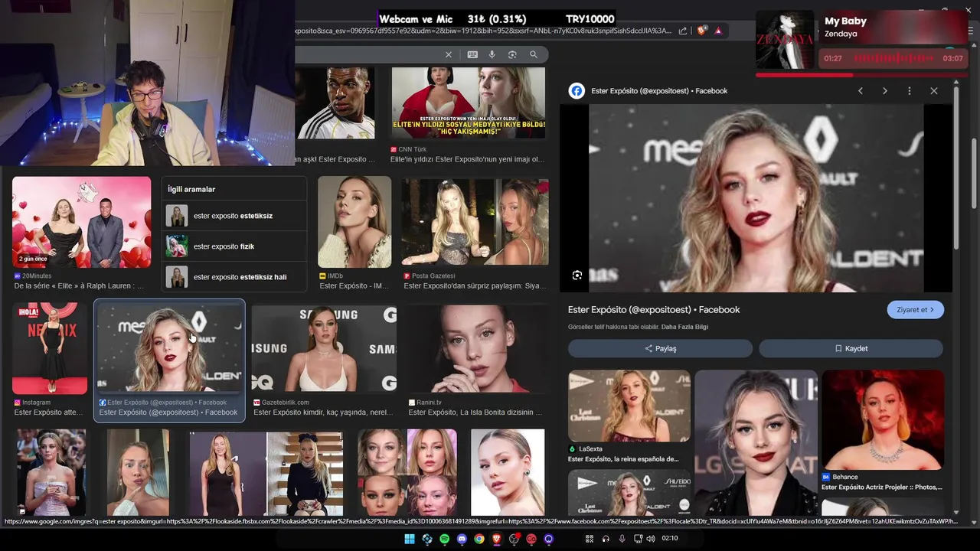This screenshot has height=551, width=980.
Task: Open Brave Shields lion icon
Action: click(x=701, y=31)
